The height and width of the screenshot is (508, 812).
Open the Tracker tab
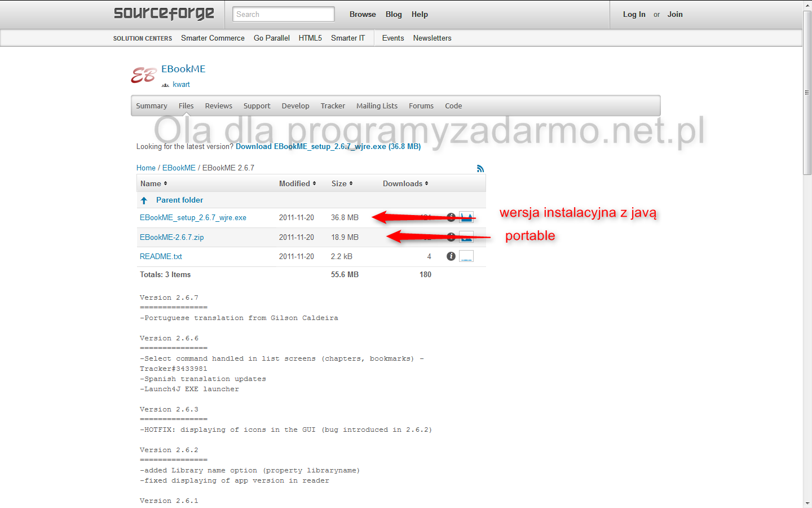(333, 106)
